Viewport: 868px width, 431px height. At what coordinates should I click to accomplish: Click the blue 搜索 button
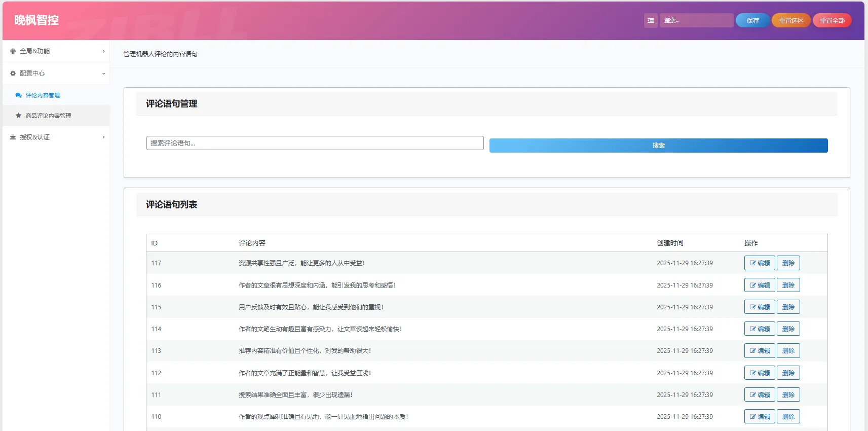(658, 146)
